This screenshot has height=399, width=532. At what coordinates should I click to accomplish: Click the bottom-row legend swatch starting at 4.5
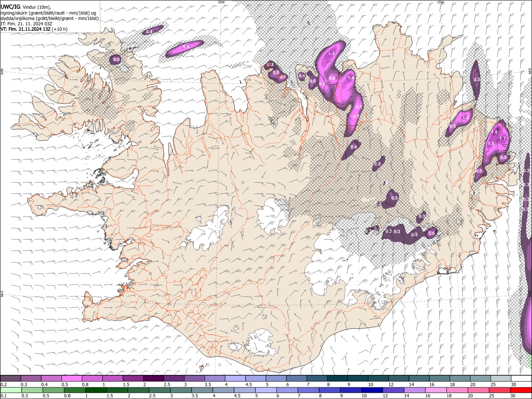[x=244, y=390]
